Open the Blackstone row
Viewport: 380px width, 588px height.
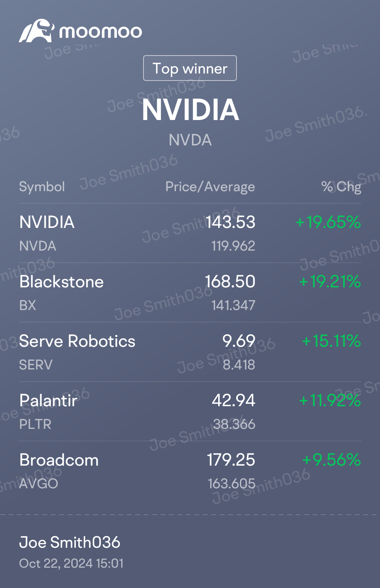tap(190, 293)
